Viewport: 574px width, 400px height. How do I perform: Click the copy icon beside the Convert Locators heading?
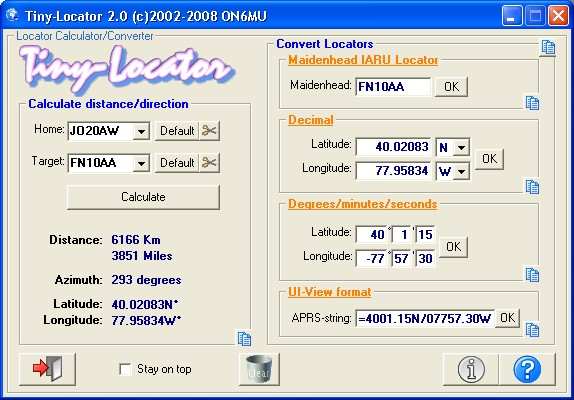pos(548,47)
